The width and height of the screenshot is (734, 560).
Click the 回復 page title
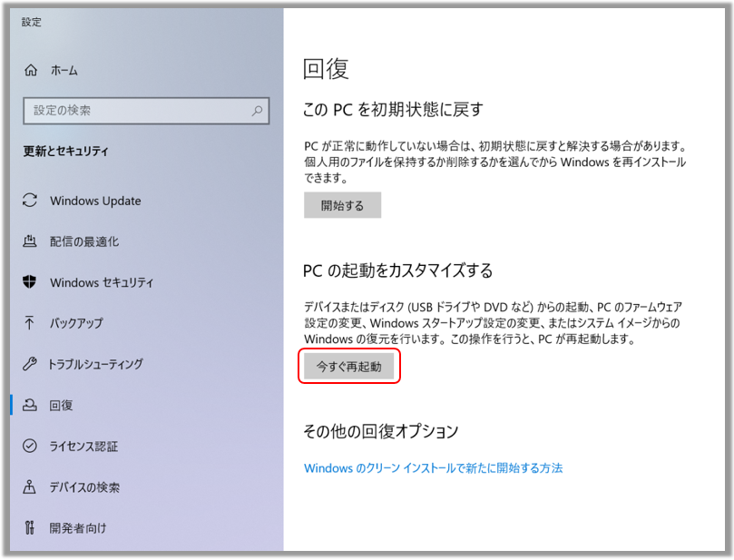pos(326,69)
